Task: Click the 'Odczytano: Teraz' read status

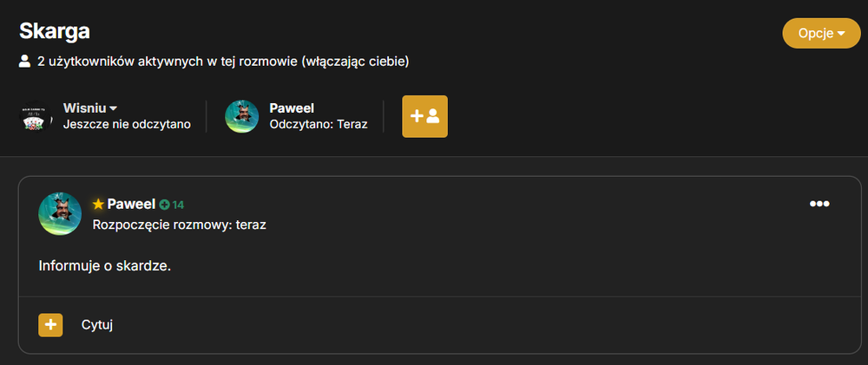Action: pos(319,125)
